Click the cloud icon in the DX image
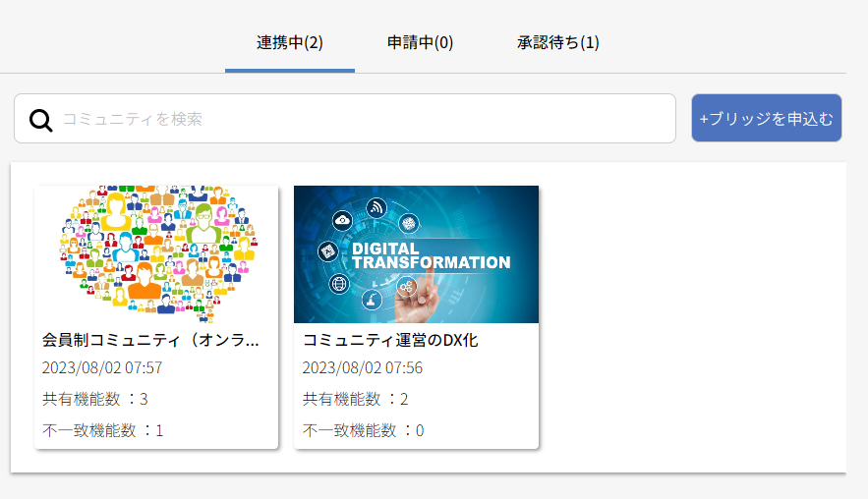868x499 pixels. [342, 220]
